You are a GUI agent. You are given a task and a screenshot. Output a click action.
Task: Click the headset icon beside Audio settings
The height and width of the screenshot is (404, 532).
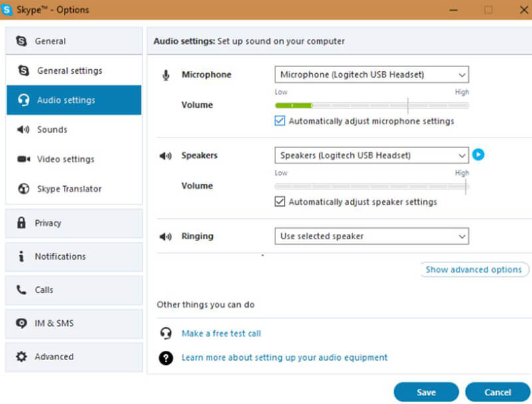(23, 100)
